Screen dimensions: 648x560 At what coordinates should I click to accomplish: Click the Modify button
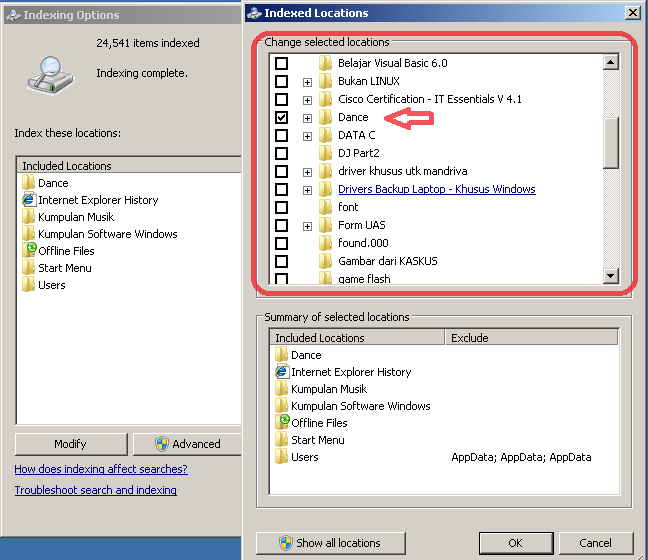[71, 444]
